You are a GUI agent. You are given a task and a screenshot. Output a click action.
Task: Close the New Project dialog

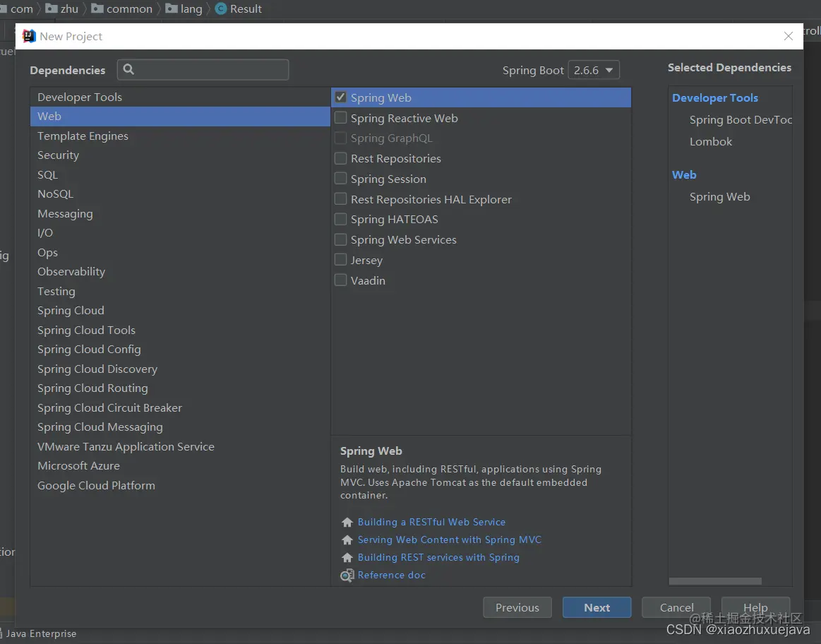pyautogui.click(x=788, y=36)
